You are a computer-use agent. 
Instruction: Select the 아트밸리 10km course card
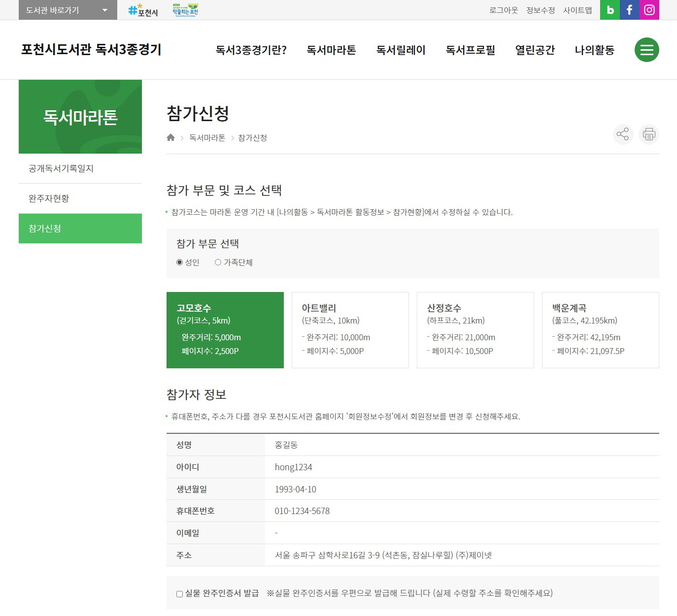pos(350,330)
